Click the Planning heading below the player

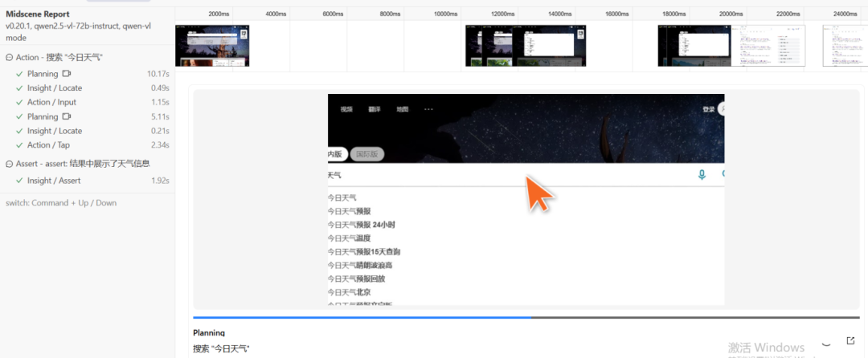[x=209, y=333]
